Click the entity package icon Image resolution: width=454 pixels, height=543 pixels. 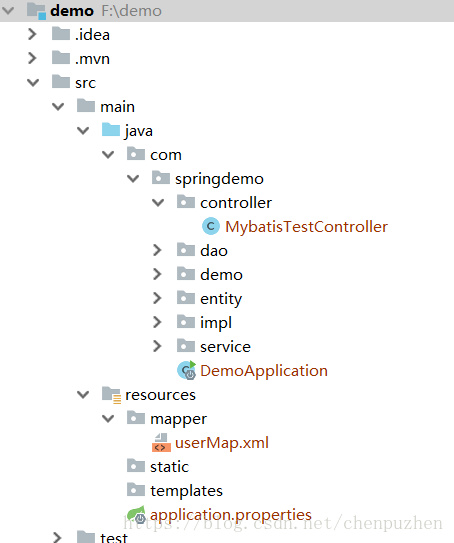(186, 297)
